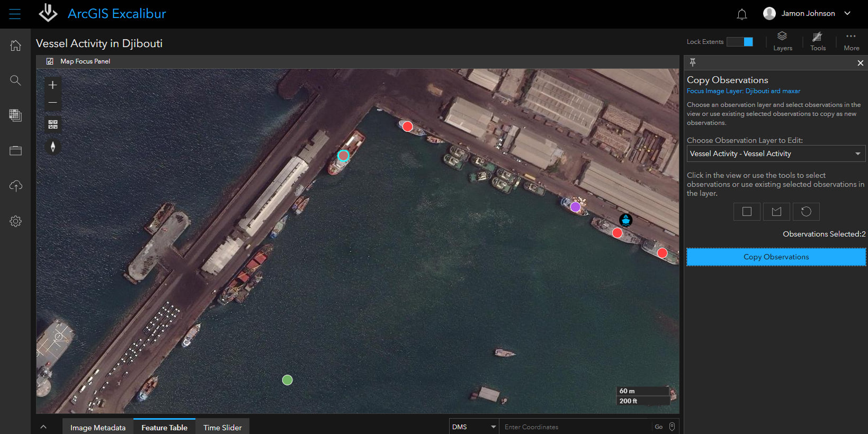Zoom out on the map

tap(52, 103)
